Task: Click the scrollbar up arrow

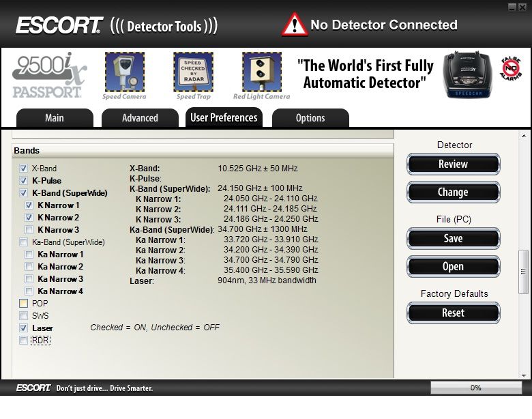Action: (524, 136)
